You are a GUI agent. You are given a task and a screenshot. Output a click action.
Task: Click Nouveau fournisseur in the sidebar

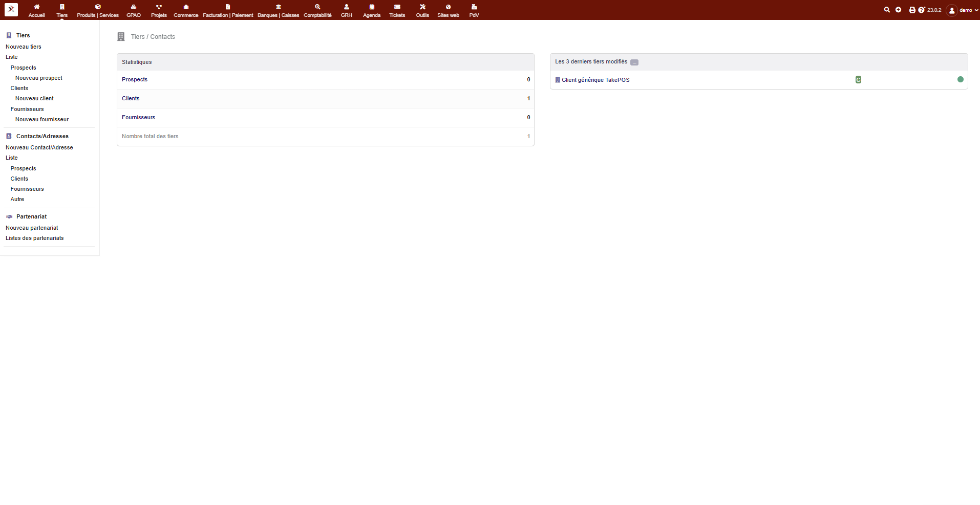click(42, 119)
